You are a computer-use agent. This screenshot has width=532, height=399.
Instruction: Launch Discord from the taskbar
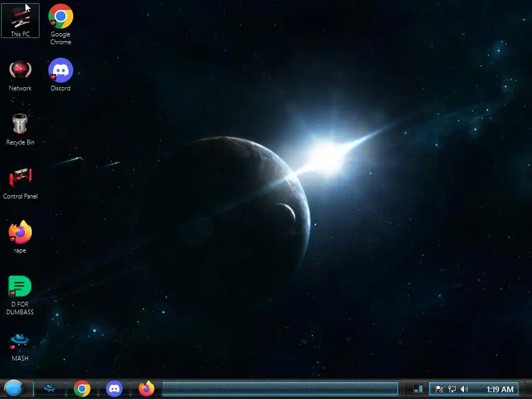point(114,389)
